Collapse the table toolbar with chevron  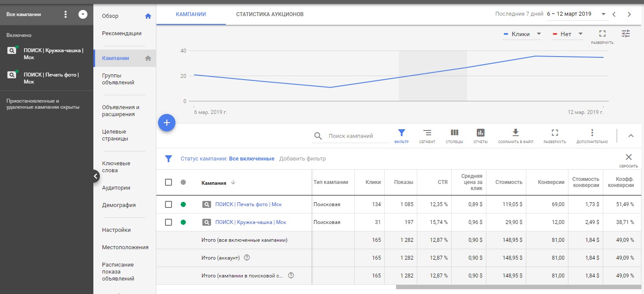pos(631,136)
